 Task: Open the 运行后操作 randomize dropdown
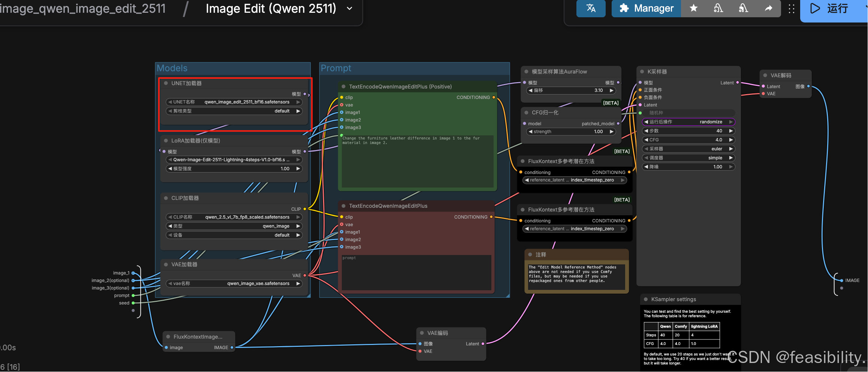tap(688, 122)
